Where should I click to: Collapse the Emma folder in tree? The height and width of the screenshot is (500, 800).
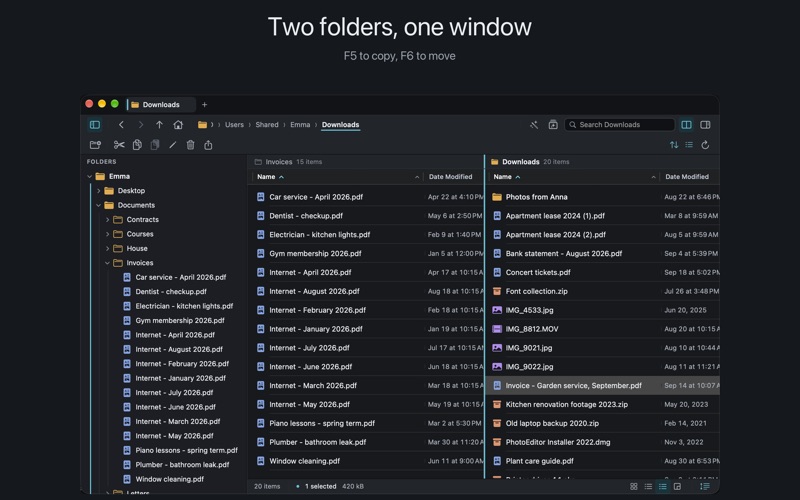pyautogui.click(x=90, y=177)
